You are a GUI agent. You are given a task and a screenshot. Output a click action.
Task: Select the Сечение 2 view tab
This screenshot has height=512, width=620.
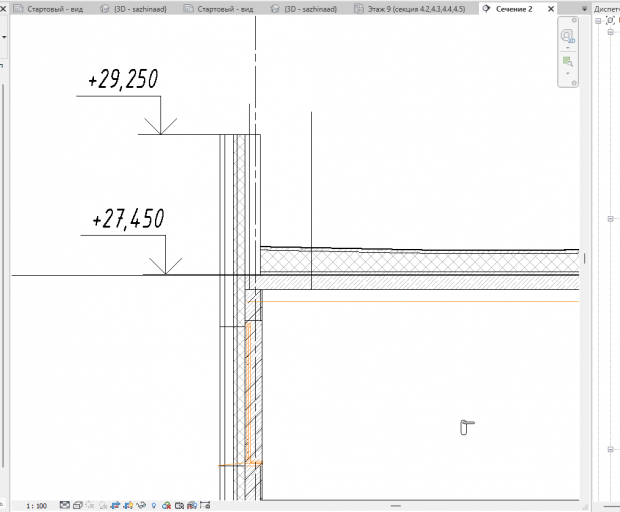(x=514, y=9)
